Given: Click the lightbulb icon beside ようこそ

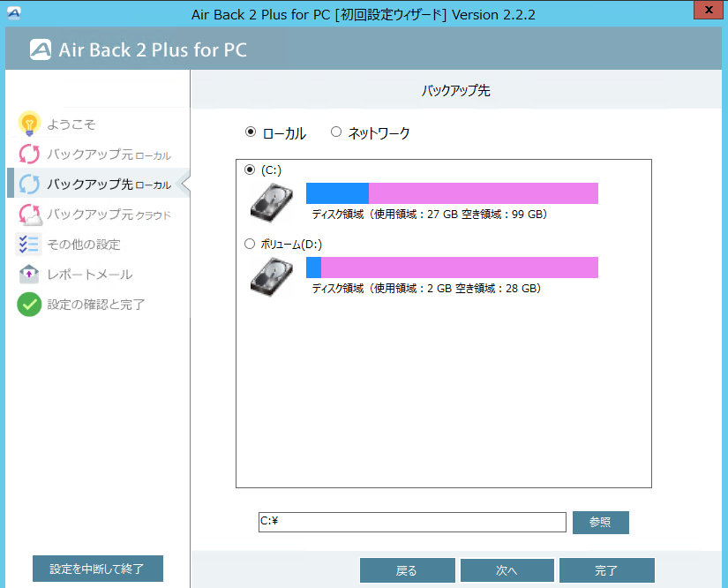Looking at the screenshot, I should [29, 124].
